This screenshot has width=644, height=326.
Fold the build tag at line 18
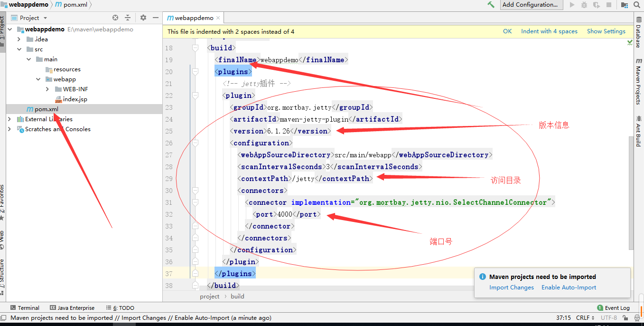[x=195, y=48]
